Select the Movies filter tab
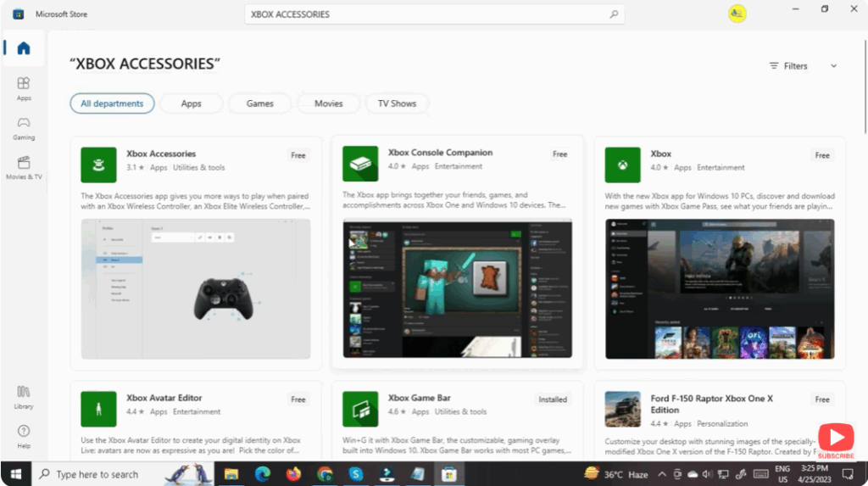The image size is (868, 486). (328, 103)
